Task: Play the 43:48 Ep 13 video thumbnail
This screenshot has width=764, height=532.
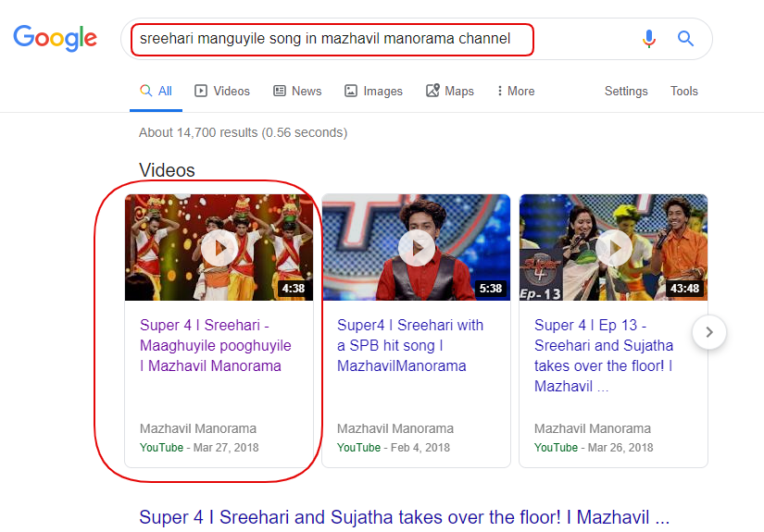Action: [x=613, y=247]
